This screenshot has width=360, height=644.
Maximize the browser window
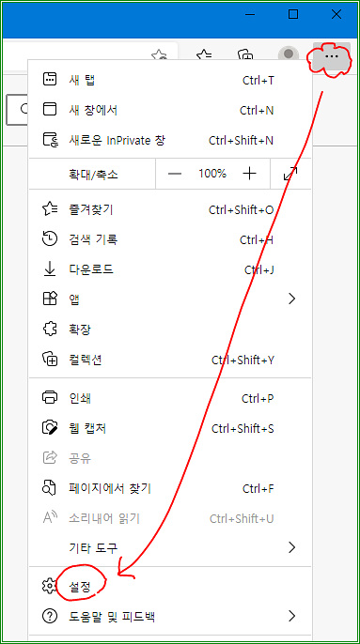293,14
